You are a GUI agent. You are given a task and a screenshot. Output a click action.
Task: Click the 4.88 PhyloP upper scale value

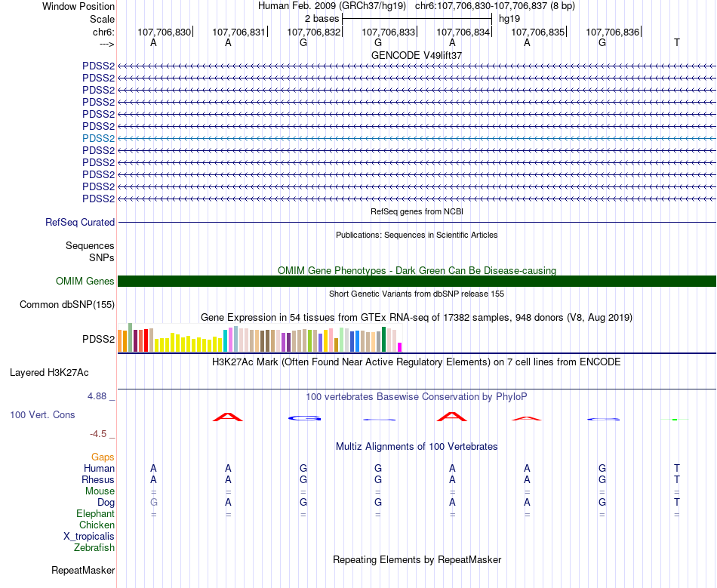coord(97,396)
